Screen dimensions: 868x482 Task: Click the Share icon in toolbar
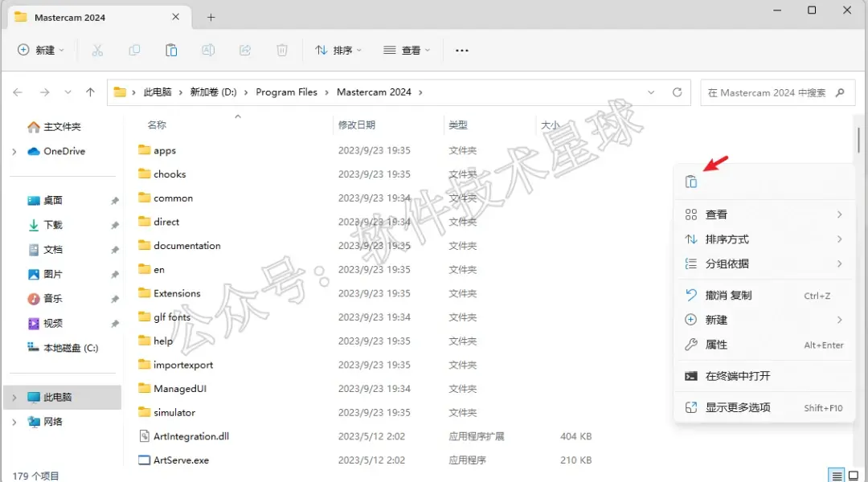[245, 51]
